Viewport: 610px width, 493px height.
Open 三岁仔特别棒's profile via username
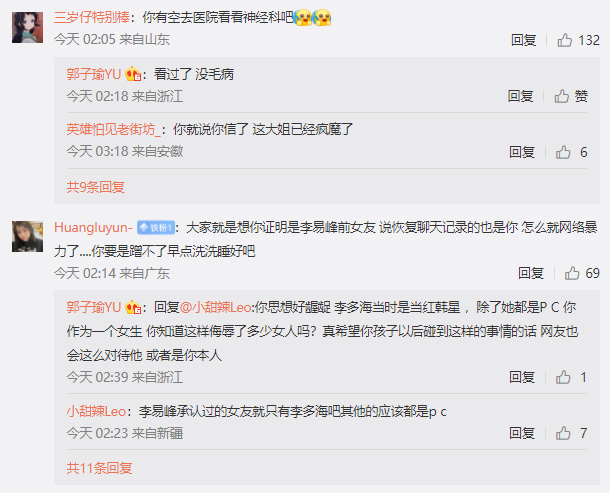pos(92,18)
